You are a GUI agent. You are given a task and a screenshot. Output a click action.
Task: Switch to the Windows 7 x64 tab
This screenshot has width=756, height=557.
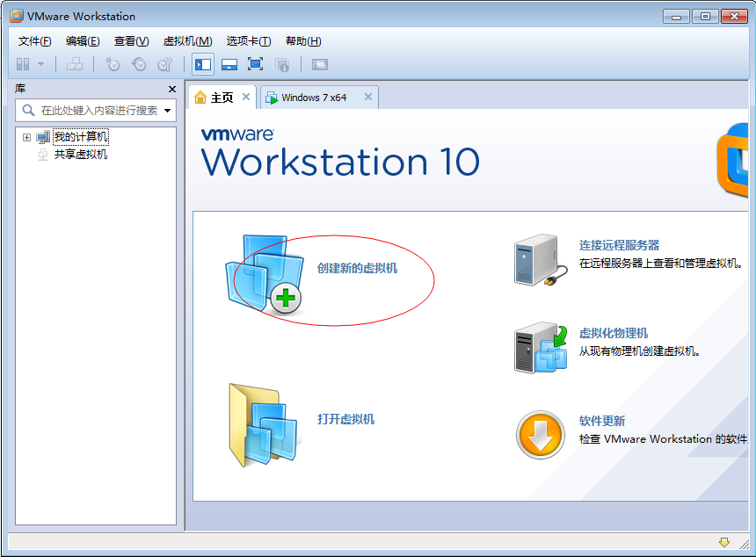tap(319, 98)
